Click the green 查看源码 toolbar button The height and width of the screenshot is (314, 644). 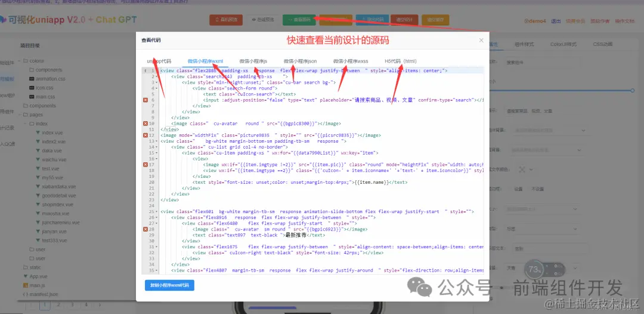299,19
